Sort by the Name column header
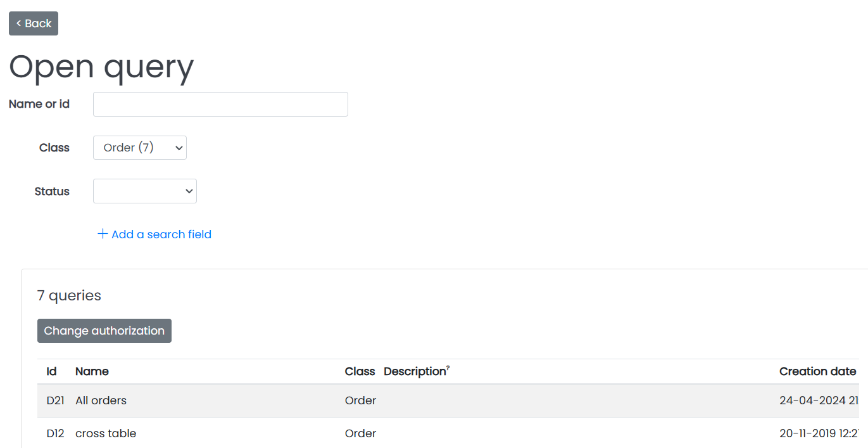 click(92, 371)
